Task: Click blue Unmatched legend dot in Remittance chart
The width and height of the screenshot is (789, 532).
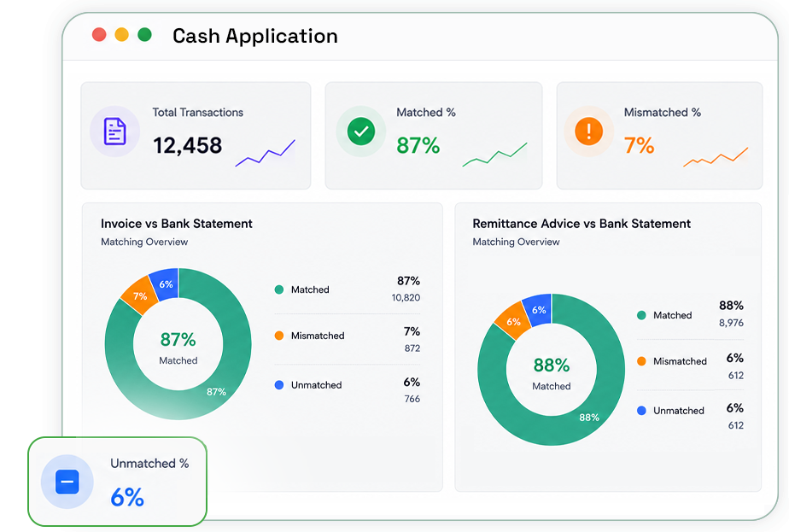Action: pos(641,411)
